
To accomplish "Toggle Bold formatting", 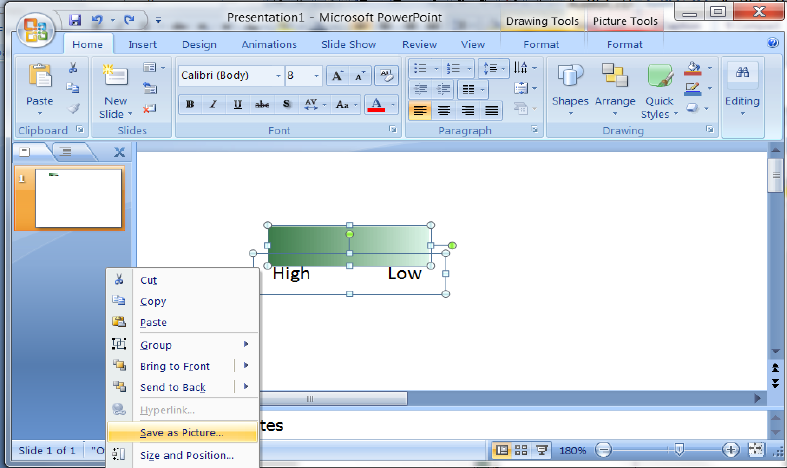I will tap(190, 104).
